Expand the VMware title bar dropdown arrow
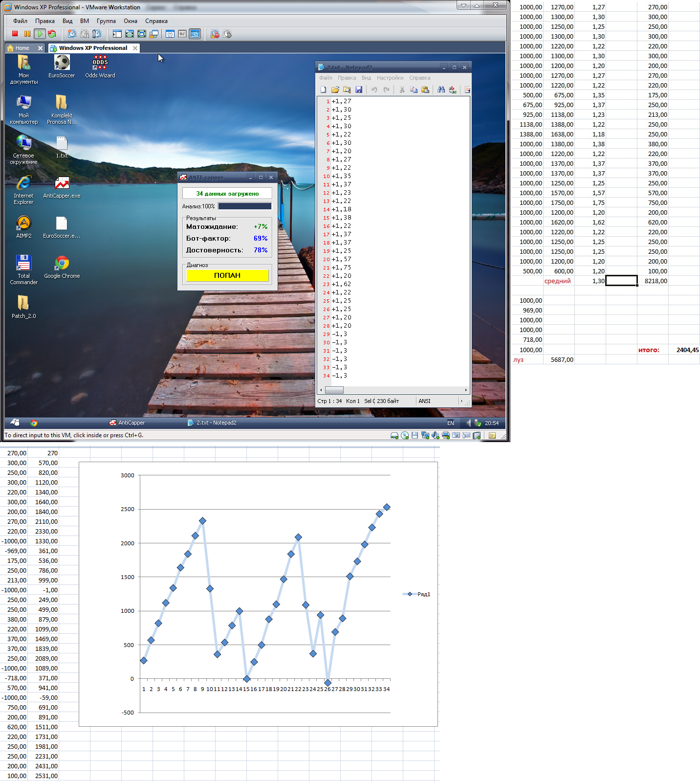Image resolution: width=700 pixels, height=782 pixels. (463, 5)
